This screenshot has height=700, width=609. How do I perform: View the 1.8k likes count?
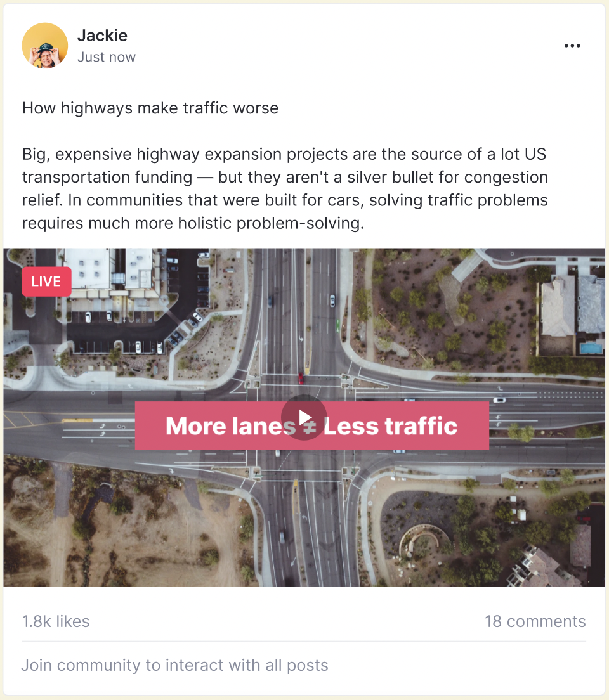tap(56, 621)
